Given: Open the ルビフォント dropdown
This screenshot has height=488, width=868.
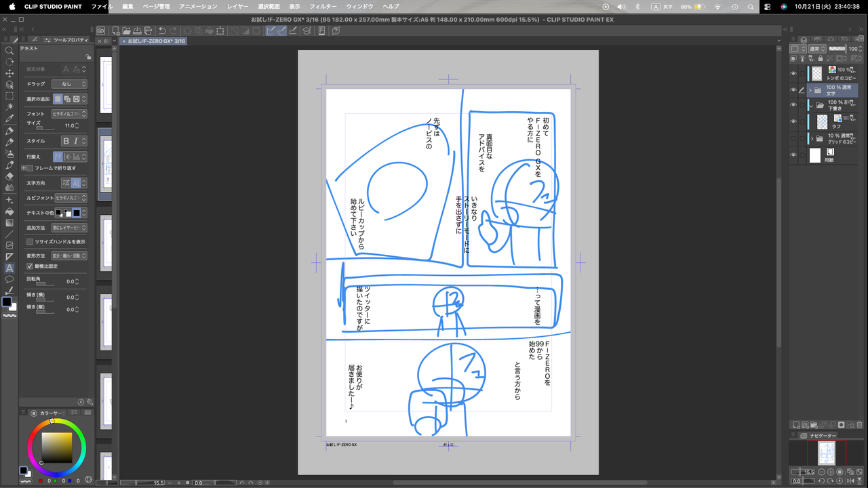Looking at the screenshot, I should [x=71, y=198].
